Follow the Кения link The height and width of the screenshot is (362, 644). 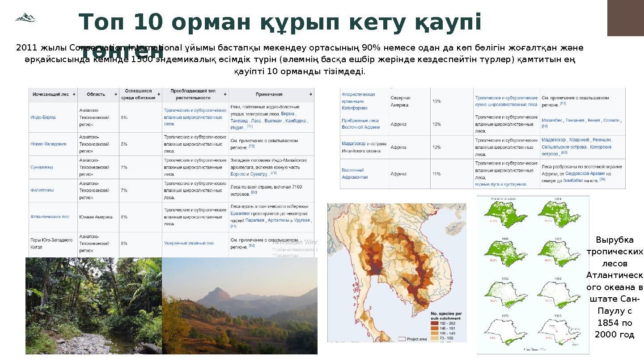tap(593, 120)
